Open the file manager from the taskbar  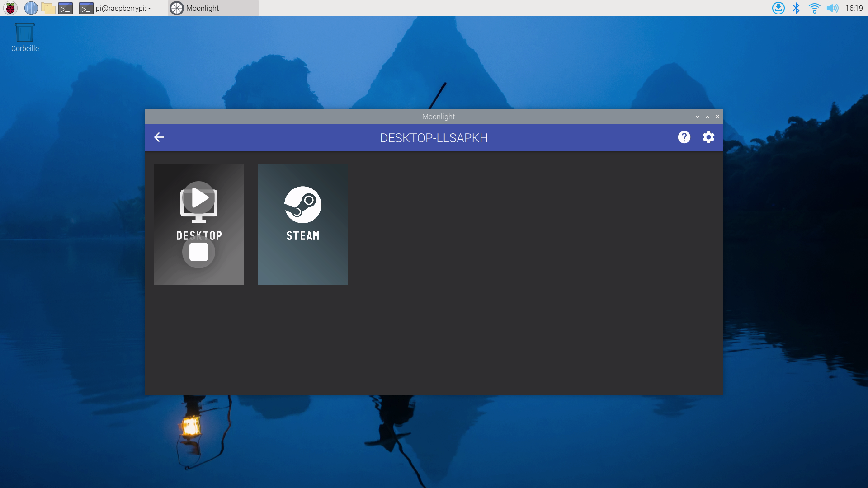(48, 8)
